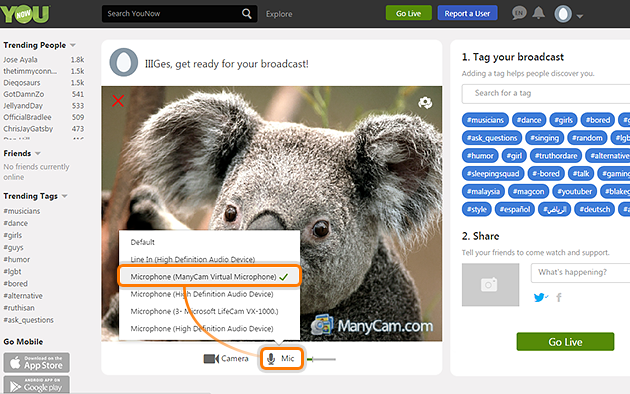Viewport: 630px width, 394px height.
Task: Select the #girls tag pill
Action: coord(563,120)
